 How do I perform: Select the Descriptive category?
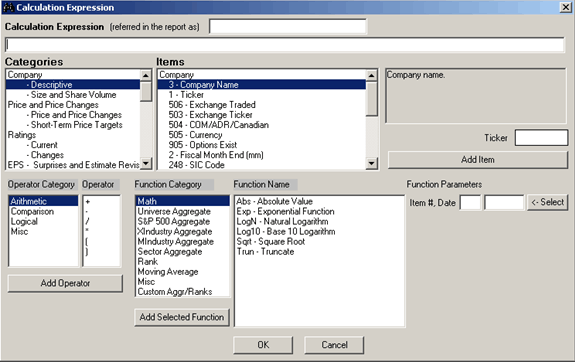coord(73,85)
